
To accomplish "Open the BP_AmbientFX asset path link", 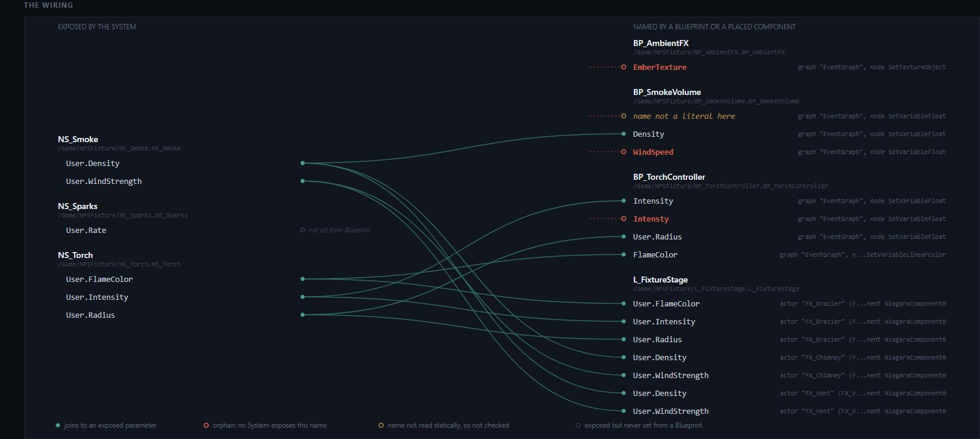I will (x=709, y=53).
